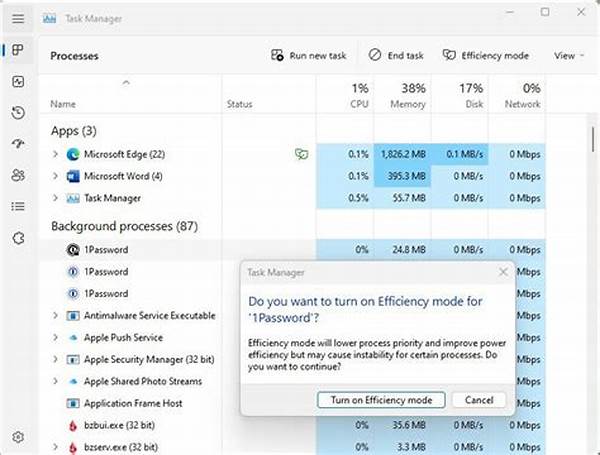
Task: Select bzbui.exe memory value 35.6 MB
Action: point(409,425)
